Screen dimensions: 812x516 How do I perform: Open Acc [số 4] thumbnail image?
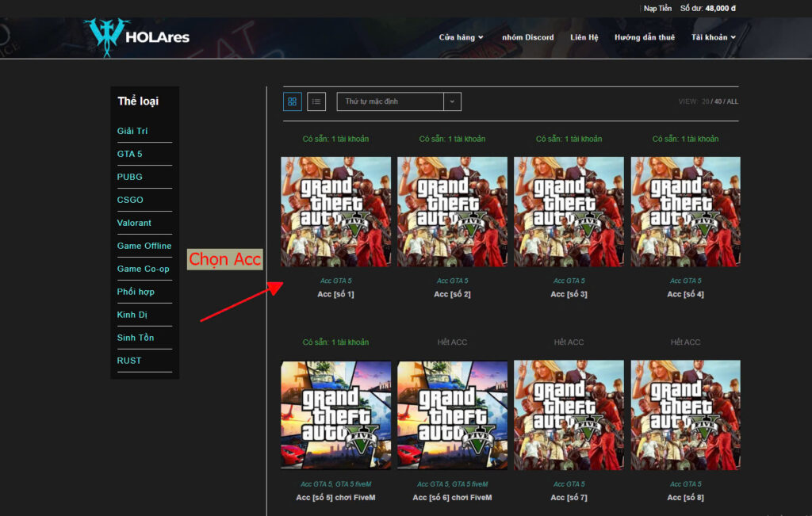(686, 212)
